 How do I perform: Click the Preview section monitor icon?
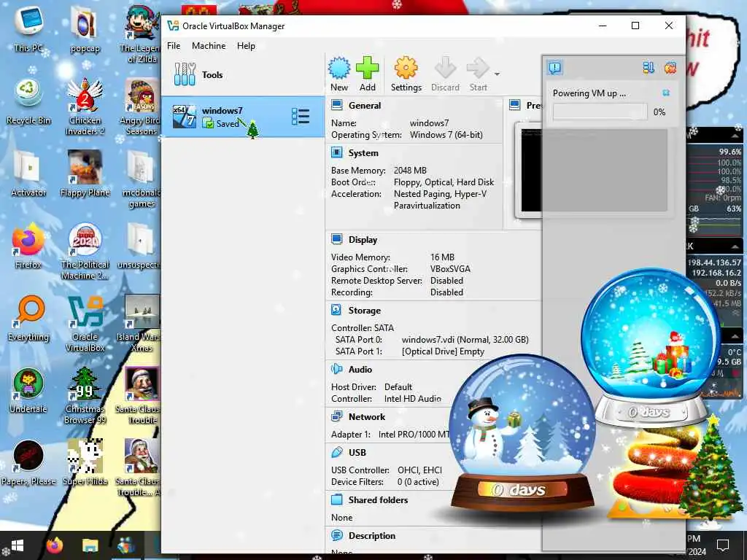[x=514, y=105]
